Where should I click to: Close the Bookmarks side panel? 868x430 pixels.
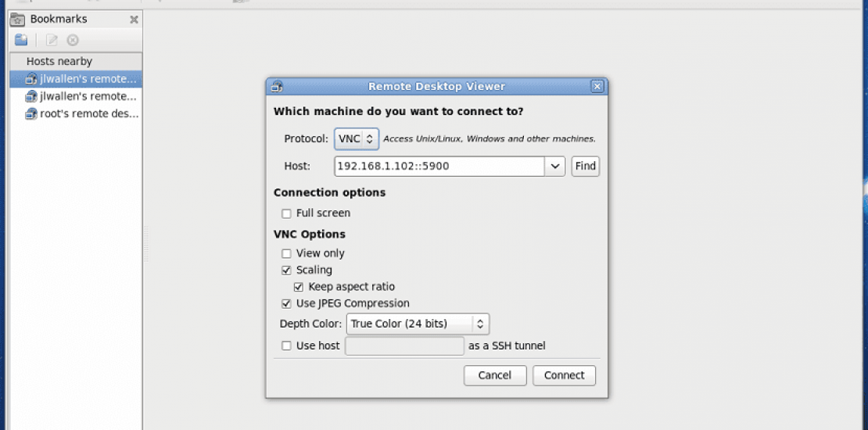(x=134, y=20)
